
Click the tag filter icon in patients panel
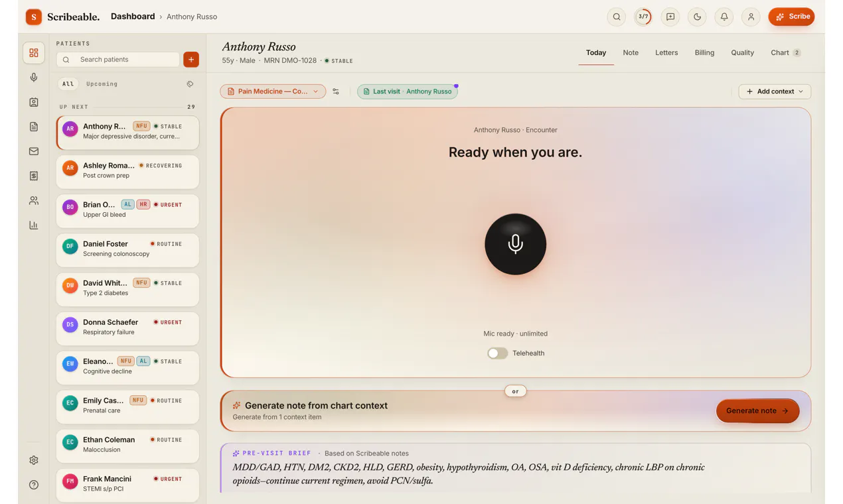tap(190, 84)
